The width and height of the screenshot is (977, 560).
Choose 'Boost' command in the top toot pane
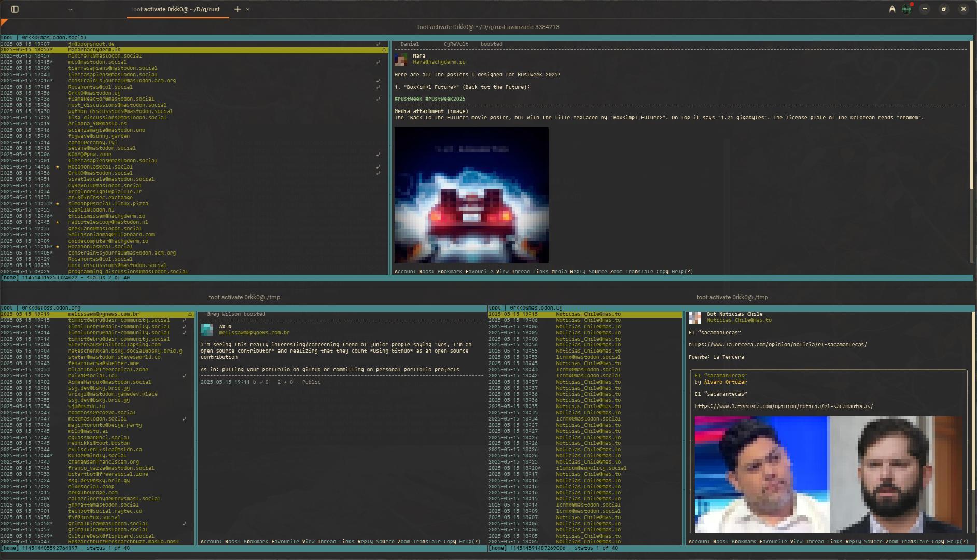[427, 272]
